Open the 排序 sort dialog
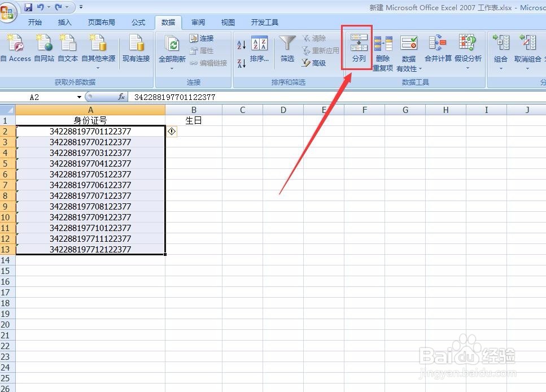The height and width of the screenshot is (392, 546). pyautogui.click(x=259, y=49)
